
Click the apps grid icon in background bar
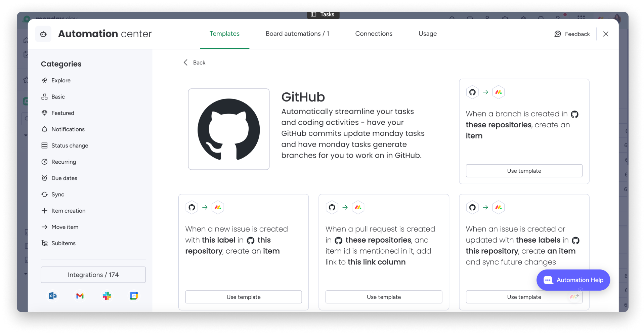pos(581,17)
